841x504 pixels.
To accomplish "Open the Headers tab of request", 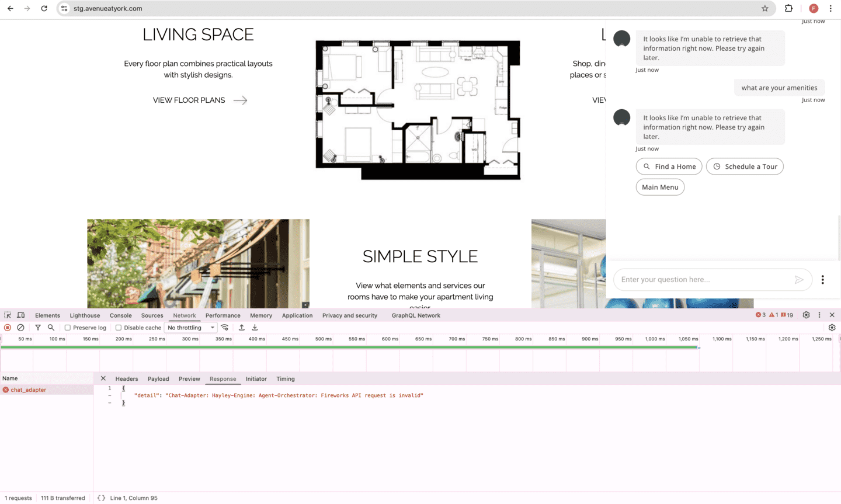I will pyautogui.click(x=127, y=379).
